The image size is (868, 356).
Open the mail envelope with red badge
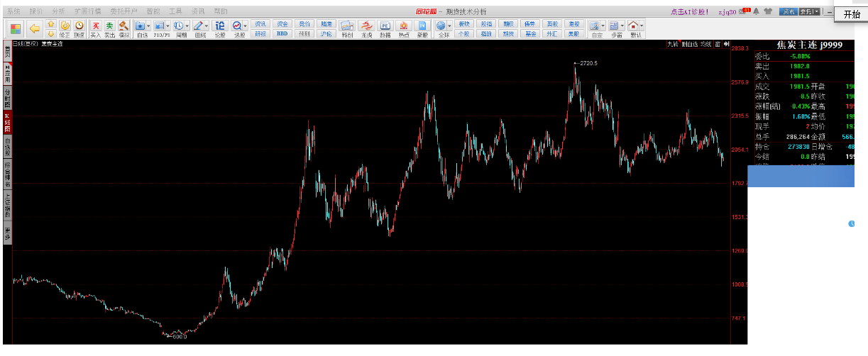(x=744, y=11)
